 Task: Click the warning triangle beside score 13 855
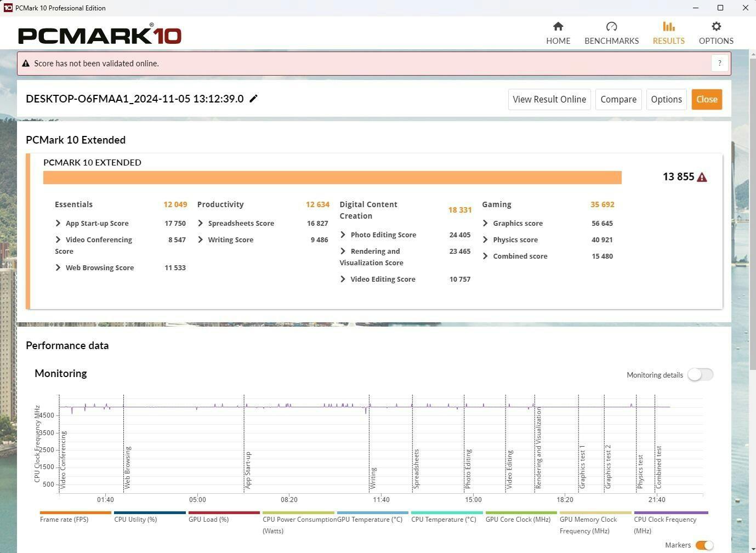pos(702,177)
